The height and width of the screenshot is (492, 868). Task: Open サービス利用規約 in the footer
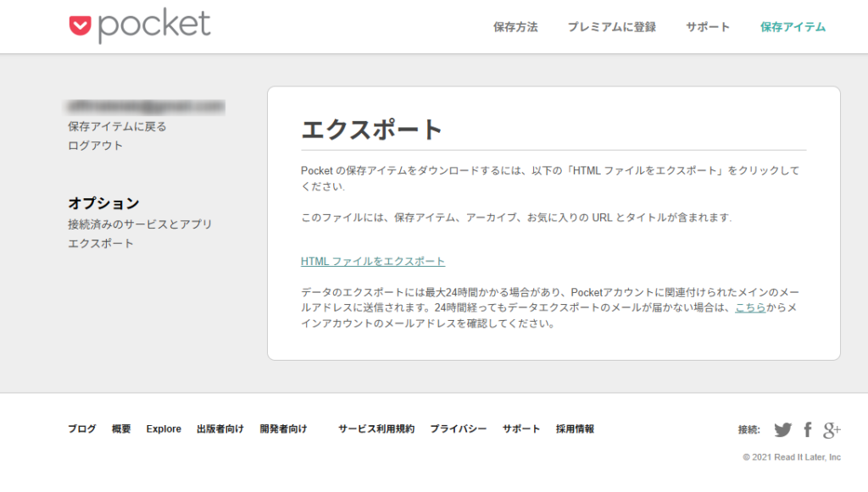(x=376, y=429)
